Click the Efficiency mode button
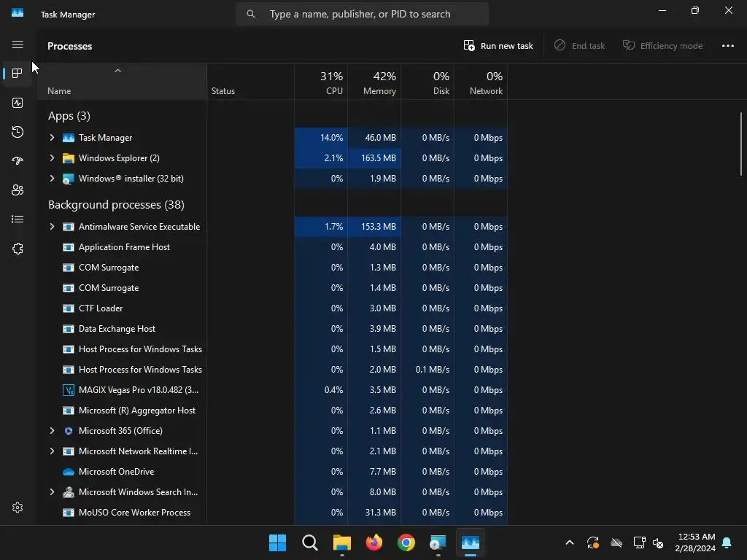747x560 pixels. [662, 46]
